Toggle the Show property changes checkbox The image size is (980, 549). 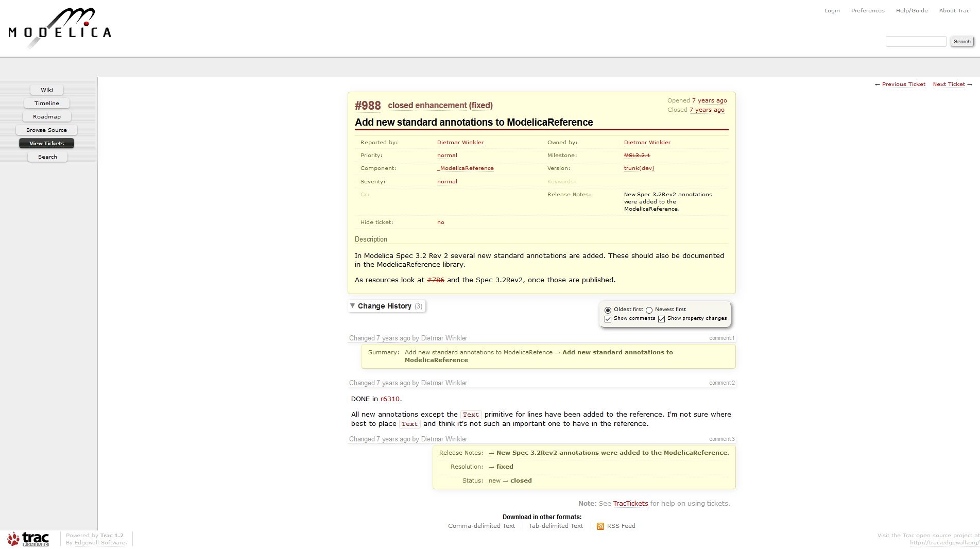662,319
